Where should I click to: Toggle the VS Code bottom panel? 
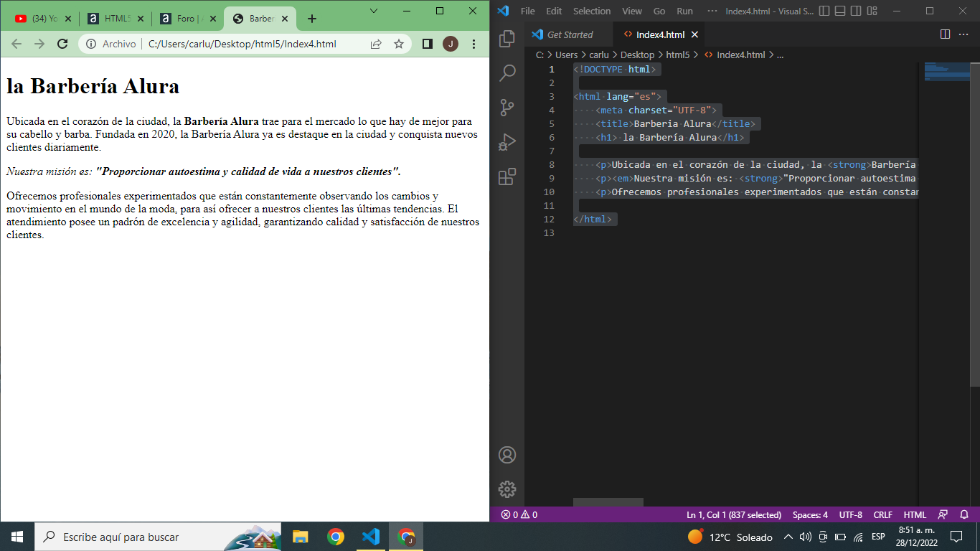840,11
